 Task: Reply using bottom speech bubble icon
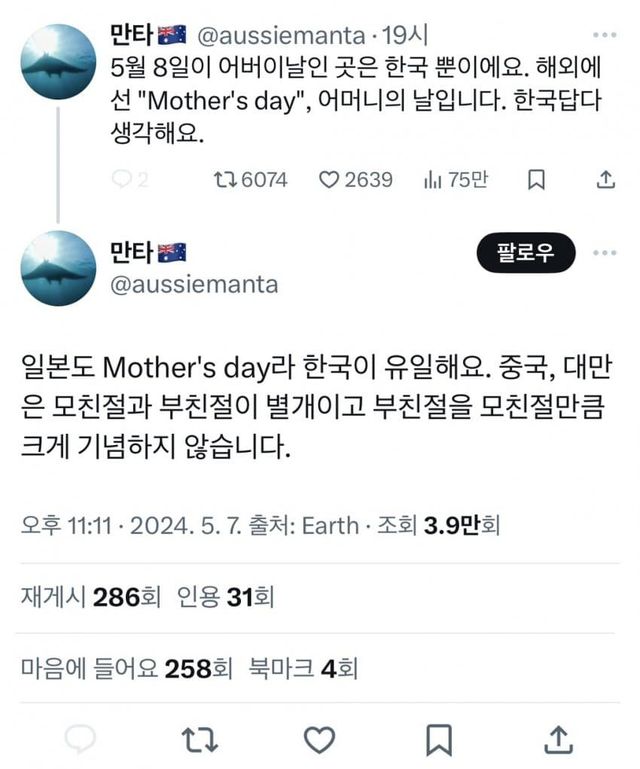[81, 739]
